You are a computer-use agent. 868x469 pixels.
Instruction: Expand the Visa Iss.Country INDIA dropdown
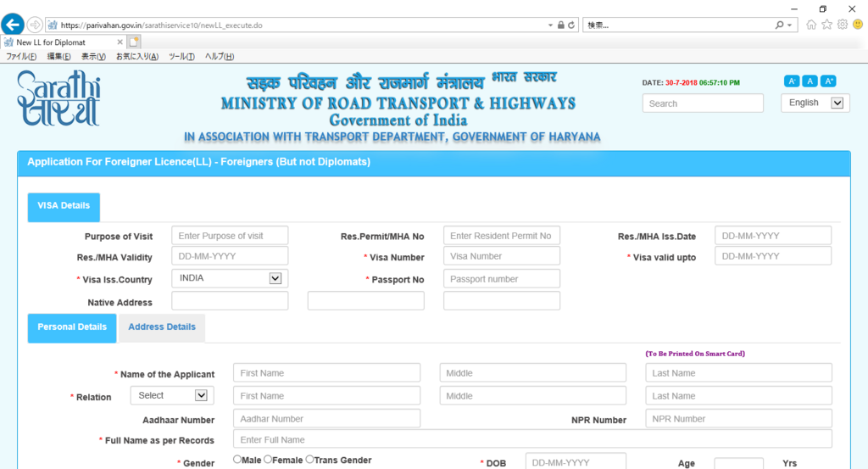point(230,278)
